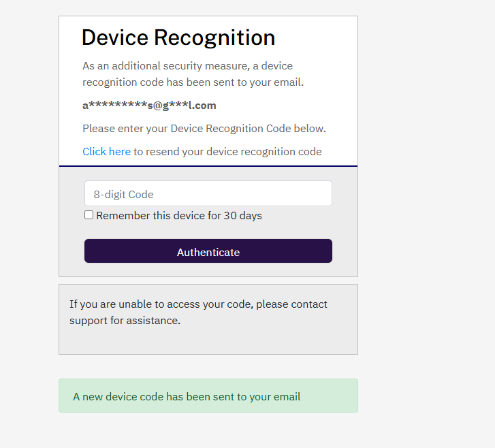Click the left edge of the Authenticate button
Image resolution: width=495 pixels, height=448 pixels.
tap(91, 251)
